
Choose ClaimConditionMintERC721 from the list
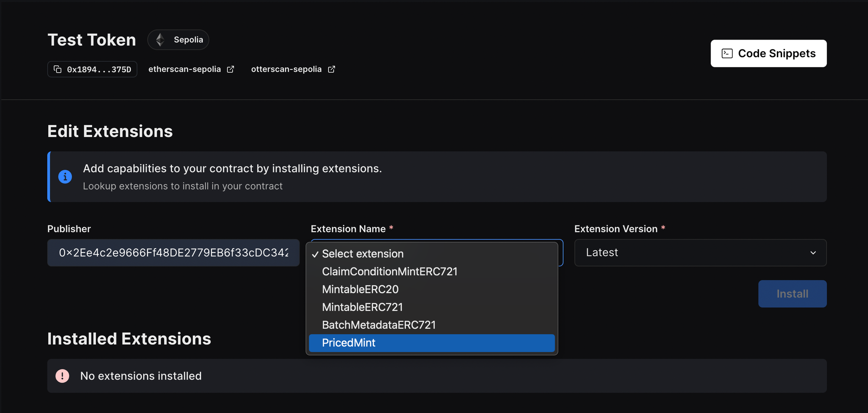point(389,272)
